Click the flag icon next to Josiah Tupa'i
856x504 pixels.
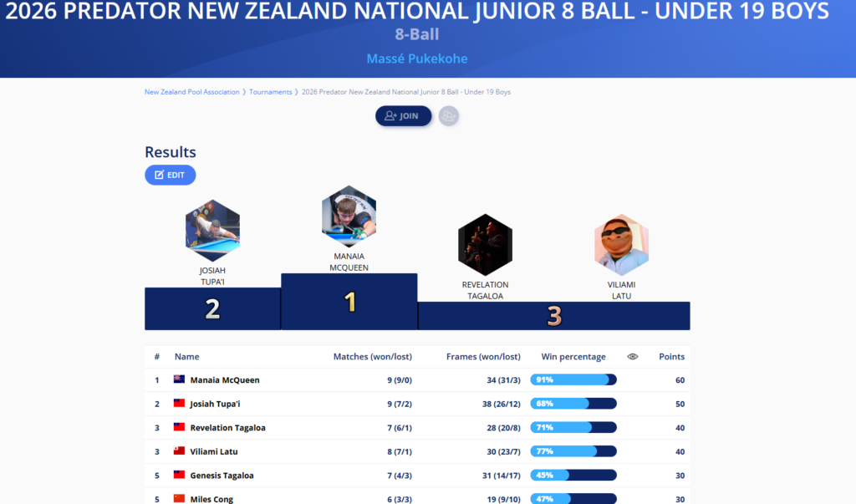pos(179,404)
